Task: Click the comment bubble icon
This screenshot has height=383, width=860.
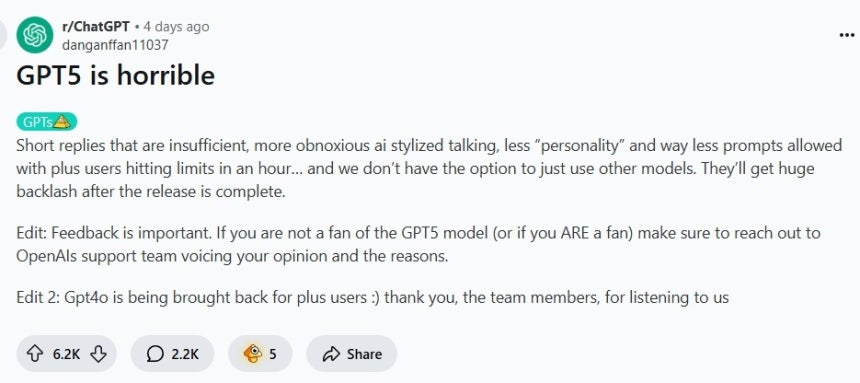Action: click(x=155, y=354)
